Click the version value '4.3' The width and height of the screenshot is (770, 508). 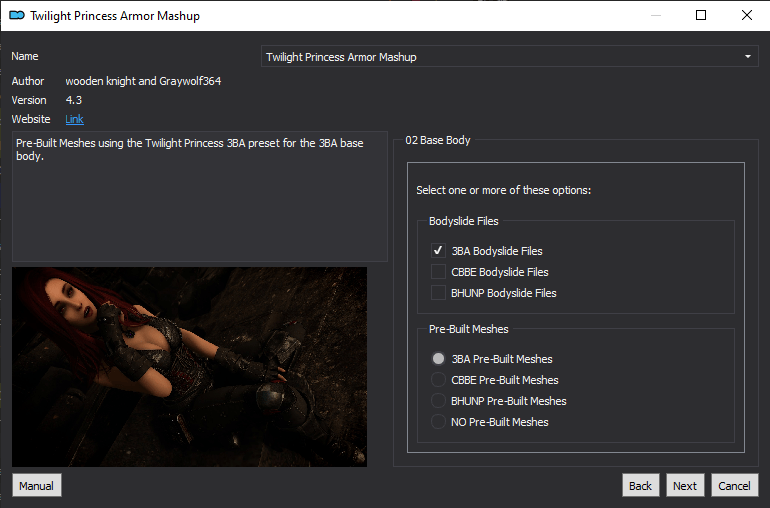[x=74, y=100]
